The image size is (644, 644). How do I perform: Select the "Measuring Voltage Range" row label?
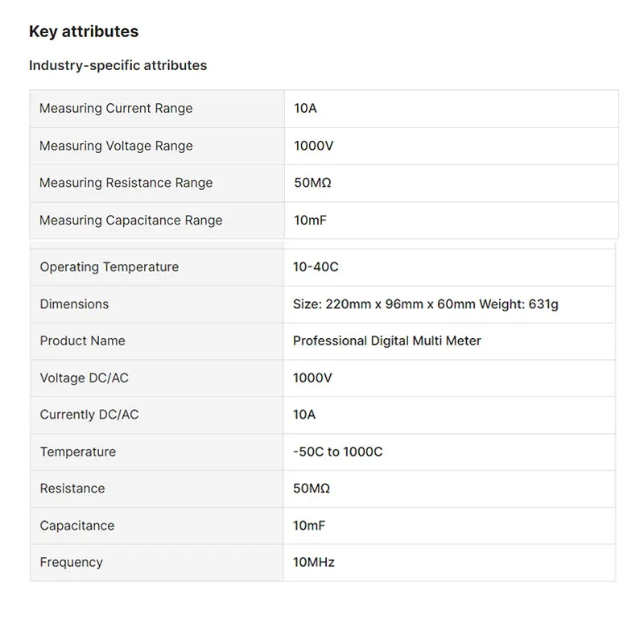pos(116,146)
